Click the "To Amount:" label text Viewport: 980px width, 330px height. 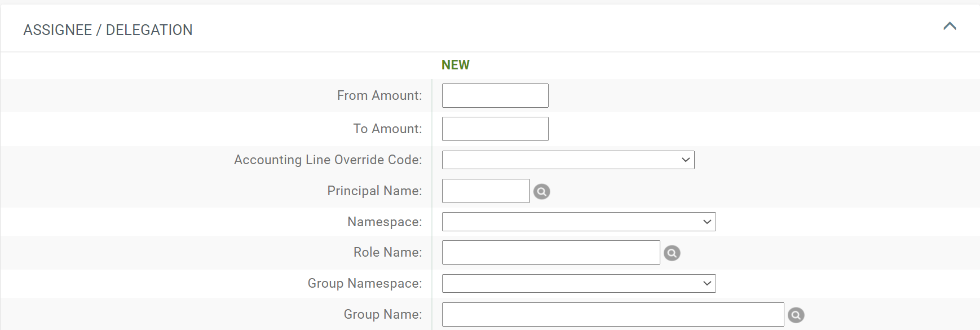click(387, 129)
